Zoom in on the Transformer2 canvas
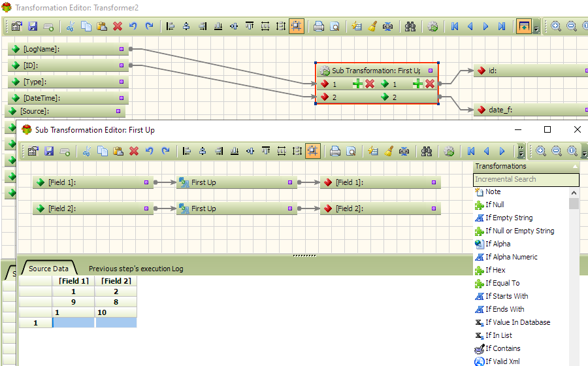 (556, 26)
